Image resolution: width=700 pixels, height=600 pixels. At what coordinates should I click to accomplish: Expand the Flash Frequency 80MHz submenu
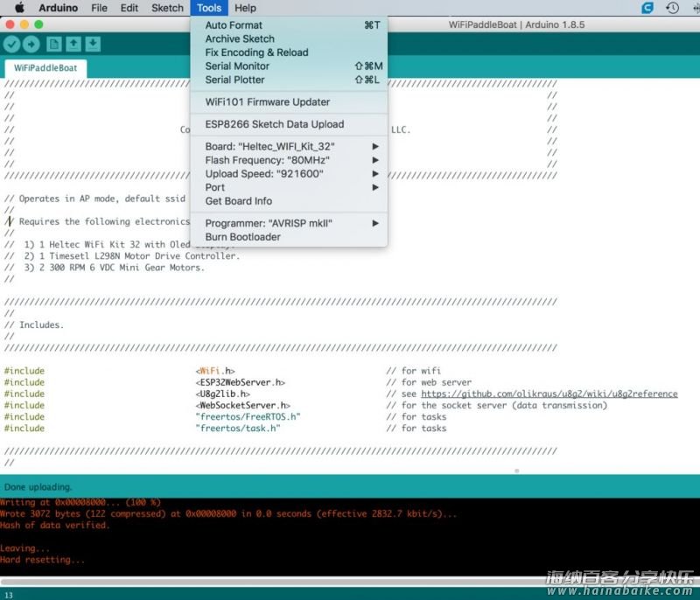coord(289,160)
